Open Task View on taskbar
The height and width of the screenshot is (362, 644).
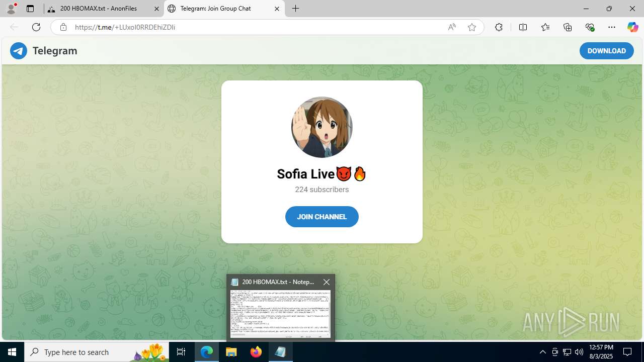(181, 352)
